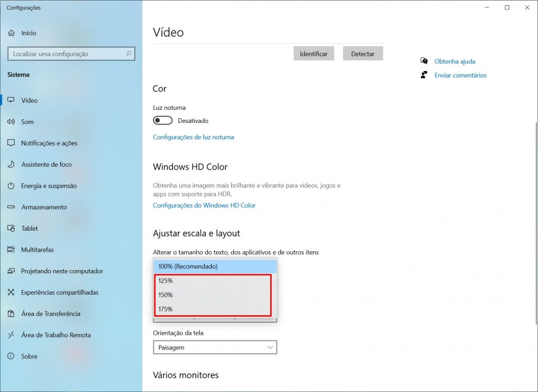Click the Sobre info icon
This screenshot has height=392, width=538.
coord(11,356)
